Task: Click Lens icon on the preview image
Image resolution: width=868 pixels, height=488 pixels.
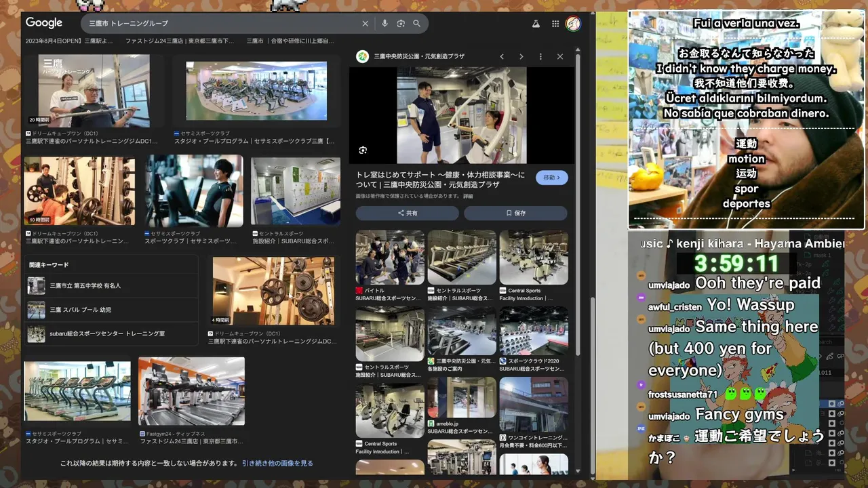Action: pyautogui.click(x=363, y=150)
